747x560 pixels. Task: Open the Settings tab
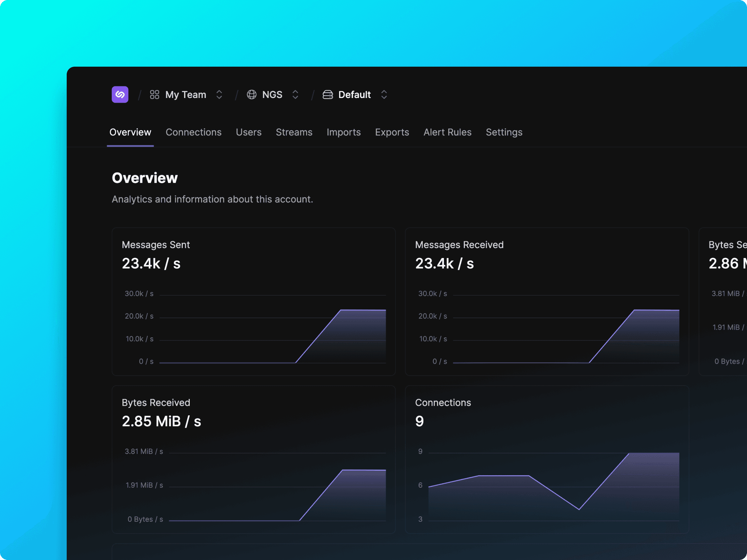click(504, 132)
